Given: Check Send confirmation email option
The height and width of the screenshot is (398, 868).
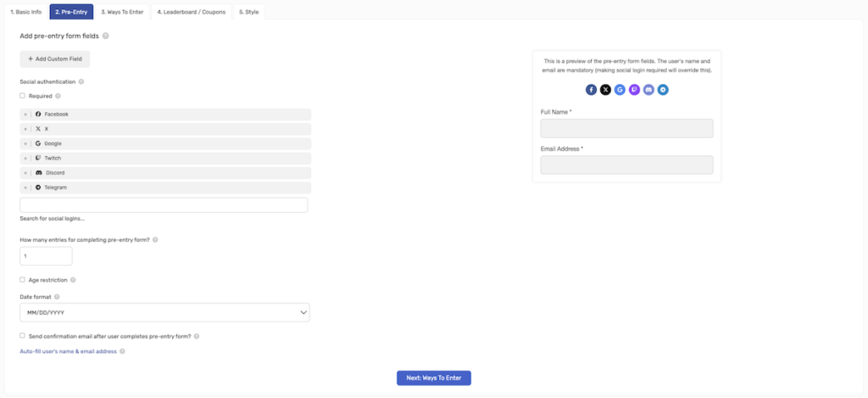Looking at the screenshot, I should coord(23,335).
